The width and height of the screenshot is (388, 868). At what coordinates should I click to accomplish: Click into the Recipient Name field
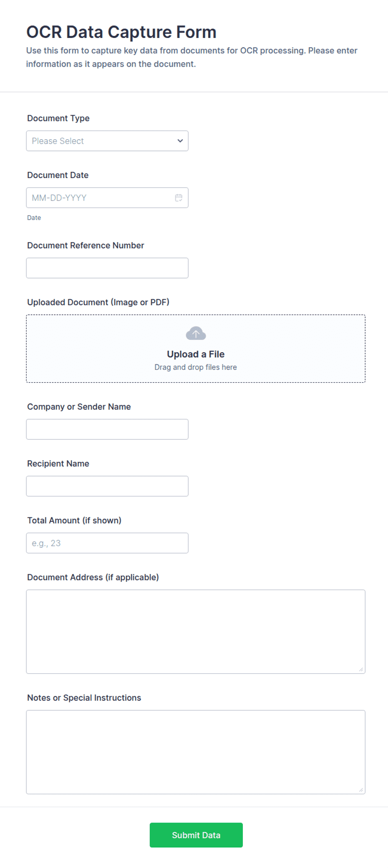point(107,486)
